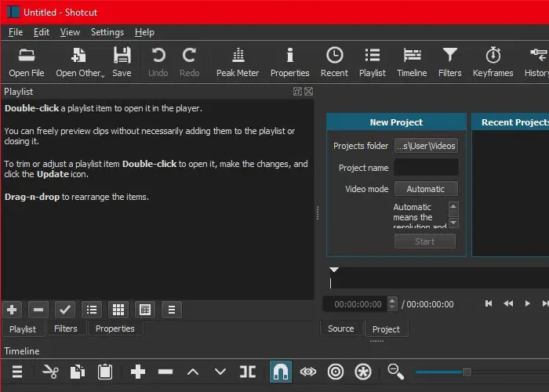Click the rewind playback button
Image resolution: width=549 pixels, height=392 pixels.
click(x=508, y=303)
